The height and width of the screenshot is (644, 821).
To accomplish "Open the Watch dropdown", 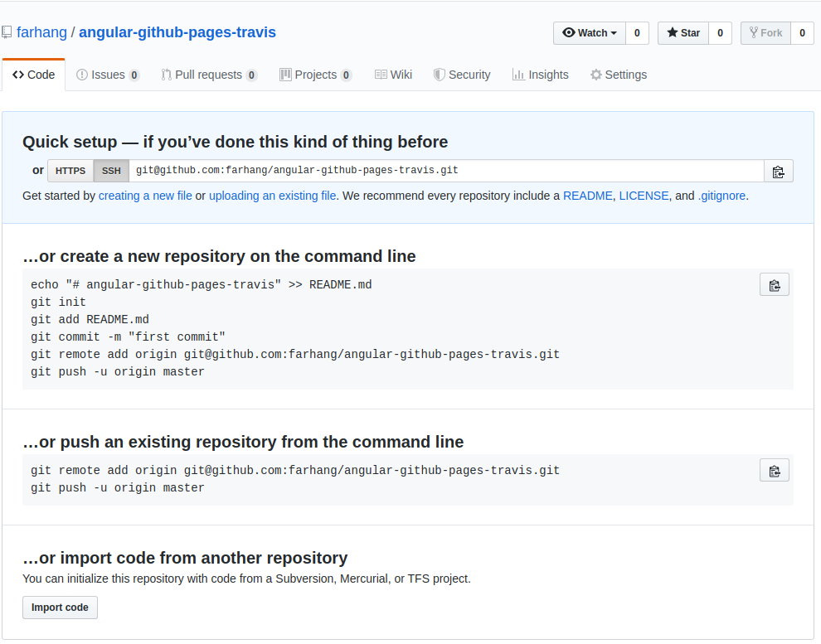I will pos(589,32).
